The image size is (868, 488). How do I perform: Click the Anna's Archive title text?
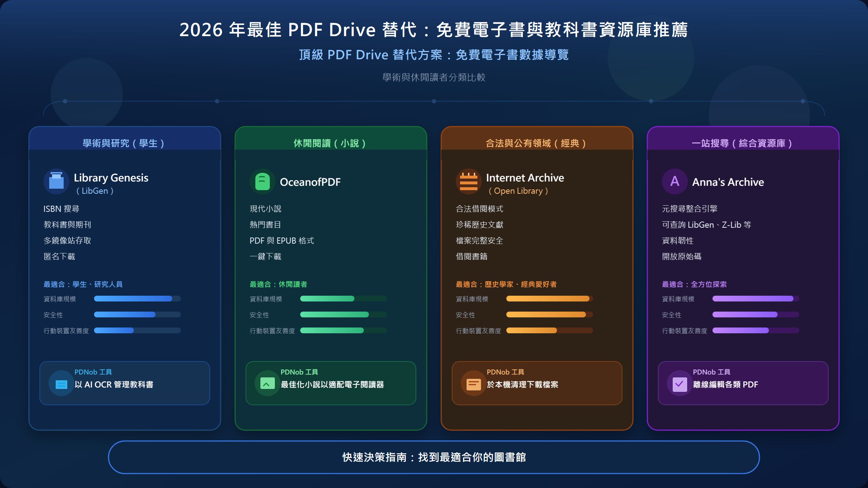point(728,182)
